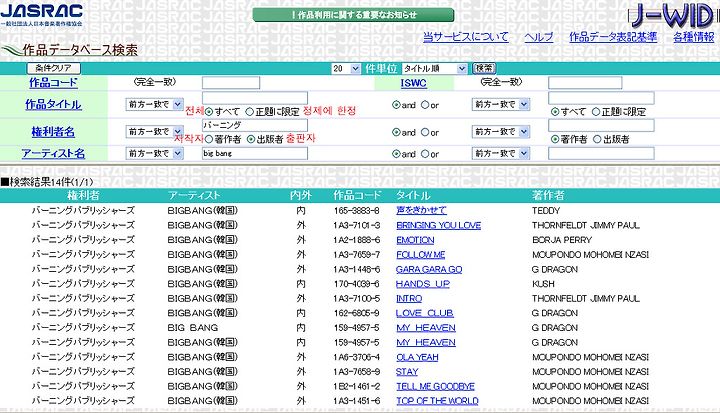Click the 条件クリア button
Image resolution: width=720 pixels, height=413 pixels.
tap(54, 68)
